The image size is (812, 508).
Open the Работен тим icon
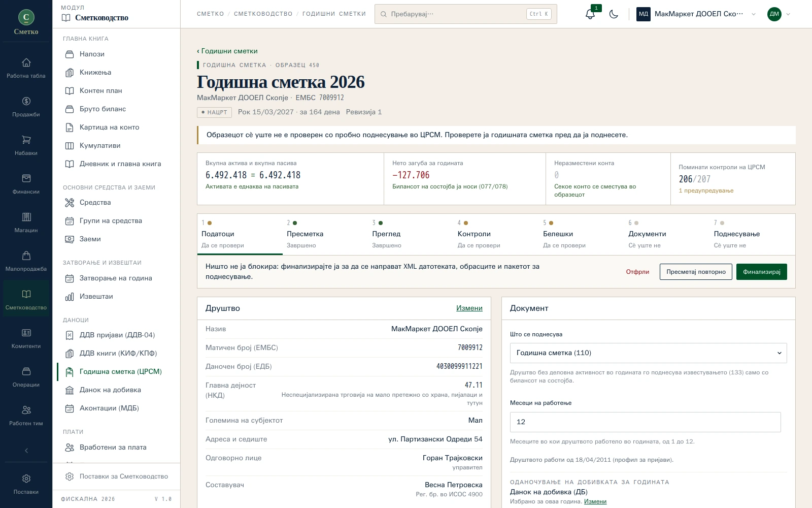tap(26, 416)
